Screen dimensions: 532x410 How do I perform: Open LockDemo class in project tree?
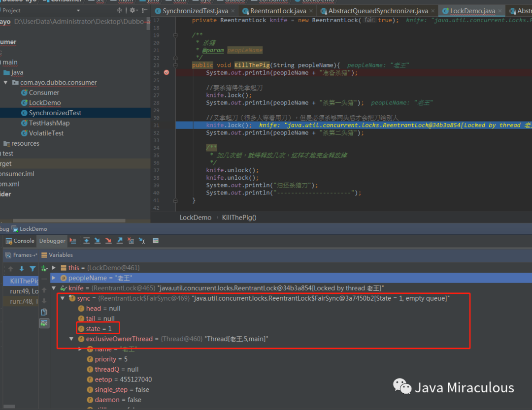(x=41, y=103)
